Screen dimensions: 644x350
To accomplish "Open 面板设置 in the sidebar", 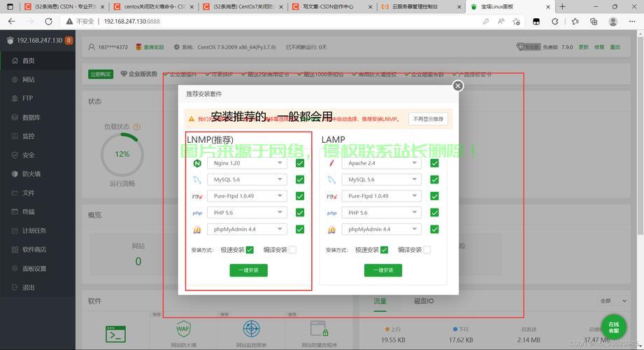I will 38,269.
